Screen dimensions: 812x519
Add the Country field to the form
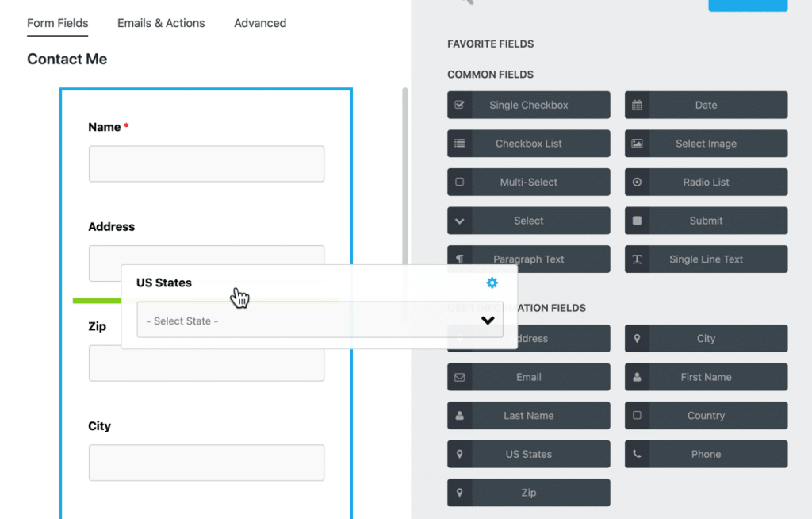coord(706,415)
